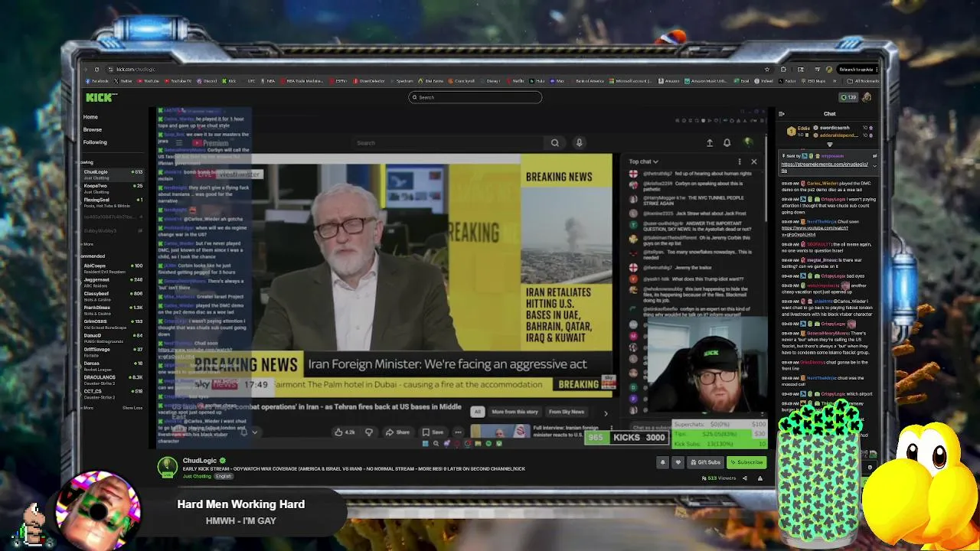Open the Home page in Kick sidebar
This screenshot has height=551, width=980.
click(x=90, y=117)
